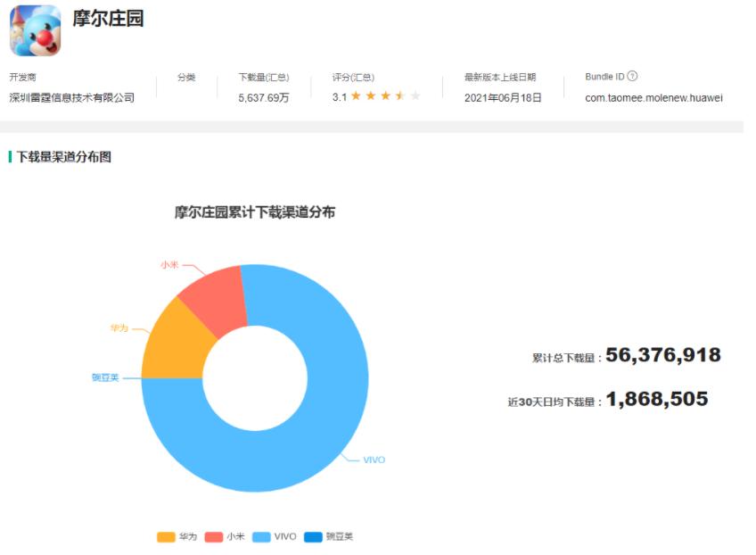Click the gray fifth rating star

pyautogui.click(x=415, y=95)
